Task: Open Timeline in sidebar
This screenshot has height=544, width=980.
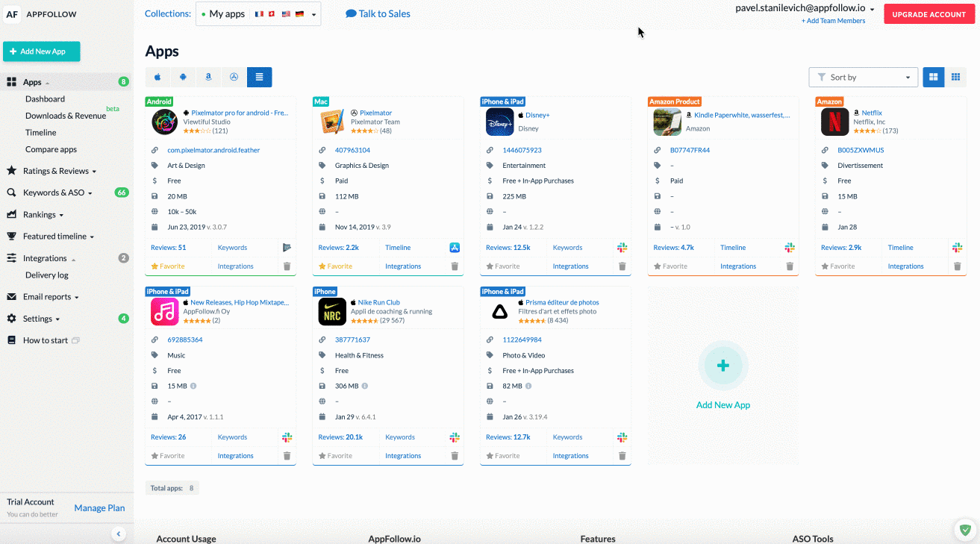Action: click(41, 133)
